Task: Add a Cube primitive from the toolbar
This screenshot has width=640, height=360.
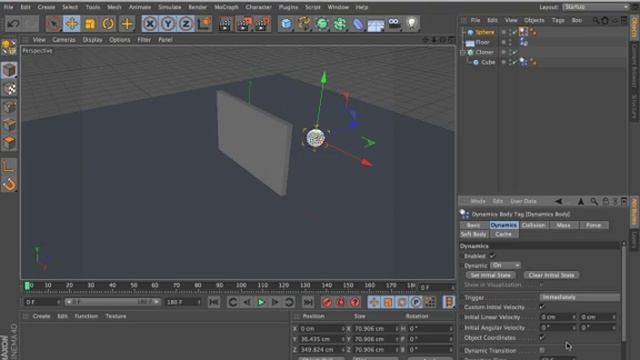Action: point(286,24)
